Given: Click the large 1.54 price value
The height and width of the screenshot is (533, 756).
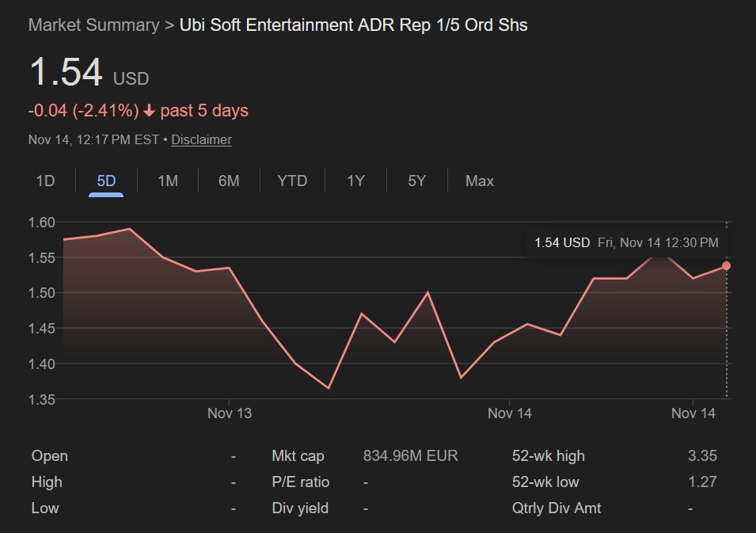Looking at the screenshot, I should (66, 73).
